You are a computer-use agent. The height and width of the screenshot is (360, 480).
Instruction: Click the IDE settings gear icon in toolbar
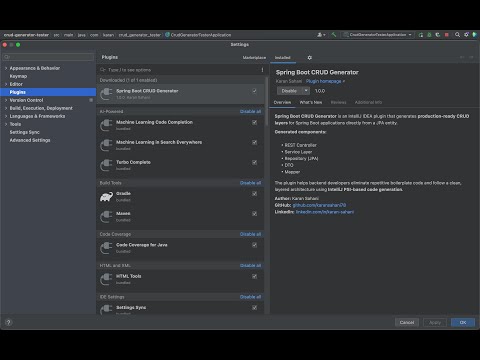466,35
